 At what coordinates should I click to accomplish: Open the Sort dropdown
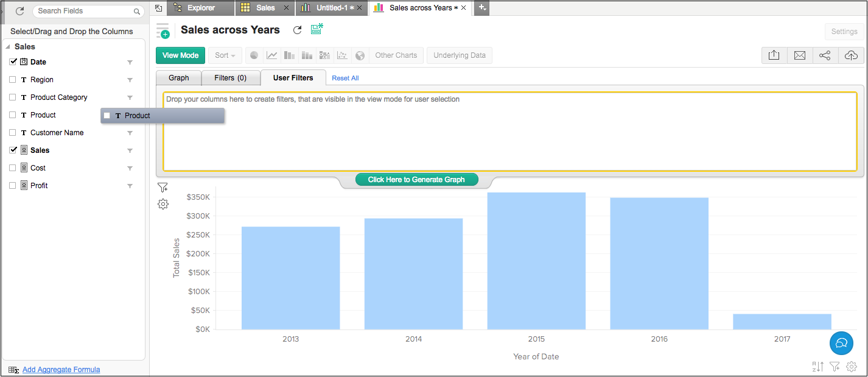(x=225, y=55)
